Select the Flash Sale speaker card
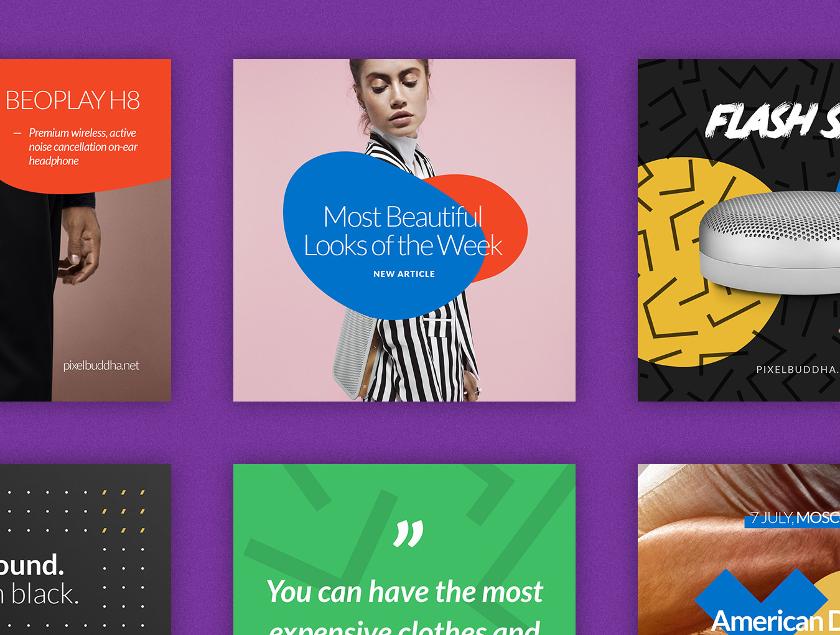This screenshot has width=840, height=635. click(739, 230)
